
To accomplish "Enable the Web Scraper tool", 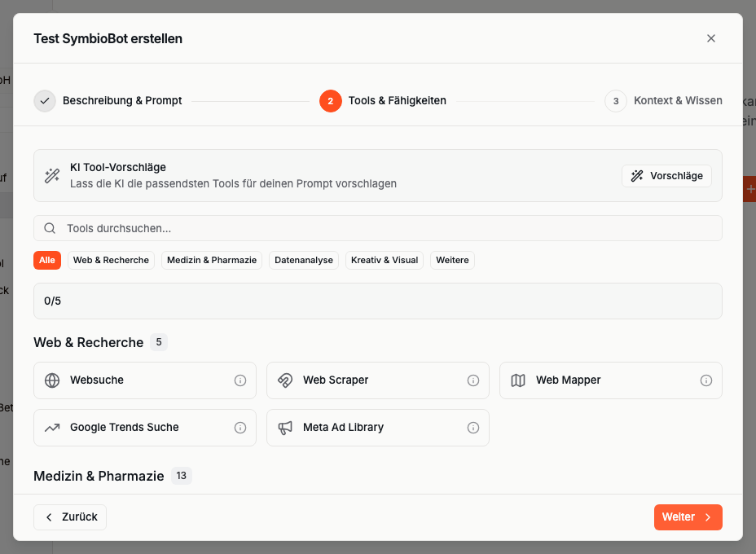I will 367,380.
